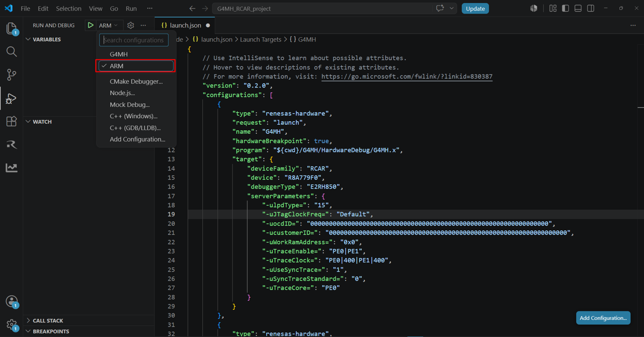Choose C++ (GDB/LLDB)... option
The width and height of the screenshot is (644, 337).
[x=136, y=128]
